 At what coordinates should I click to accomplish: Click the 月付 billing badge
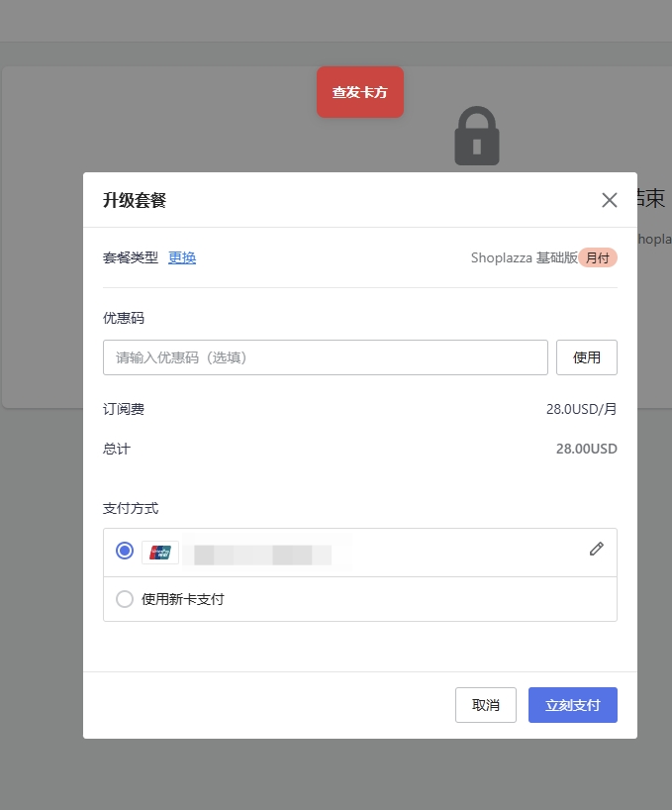(598, 257)
